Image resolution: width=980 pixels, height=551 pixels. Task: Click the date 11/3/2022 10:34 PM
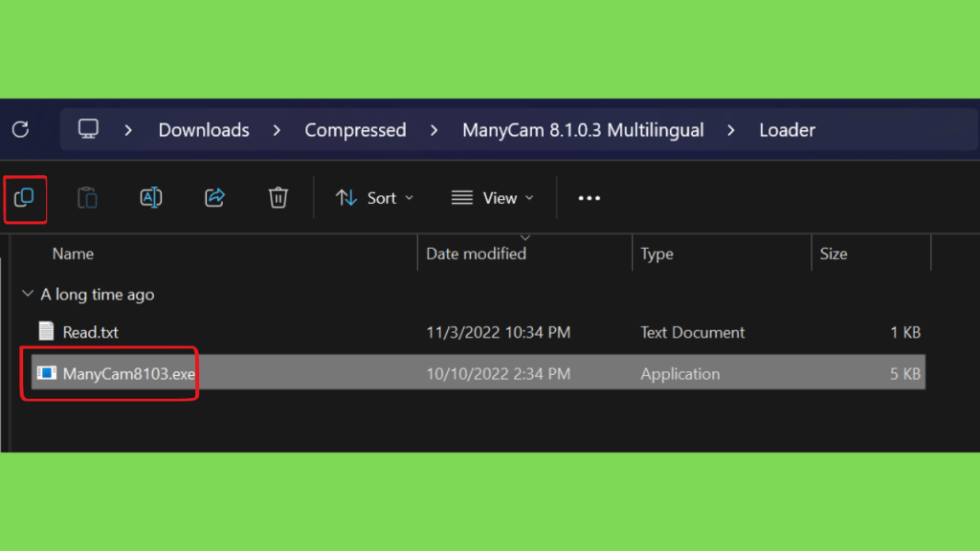(498, 332)
